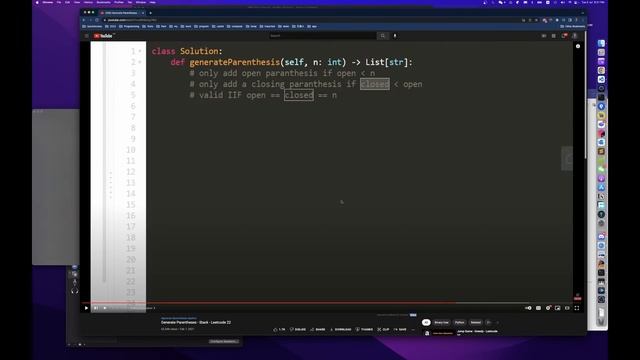Open the video info card icon
640x360 pixels.
(x=578, y=46)
